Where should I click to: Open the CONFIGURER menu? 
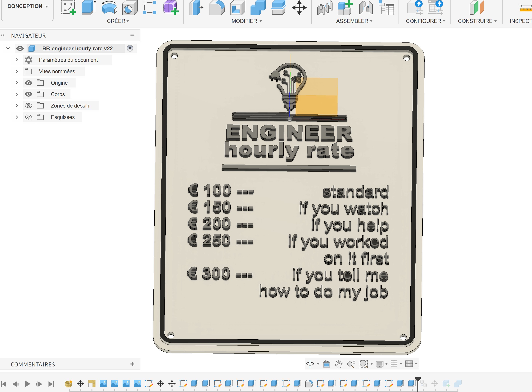coord(425,21)
